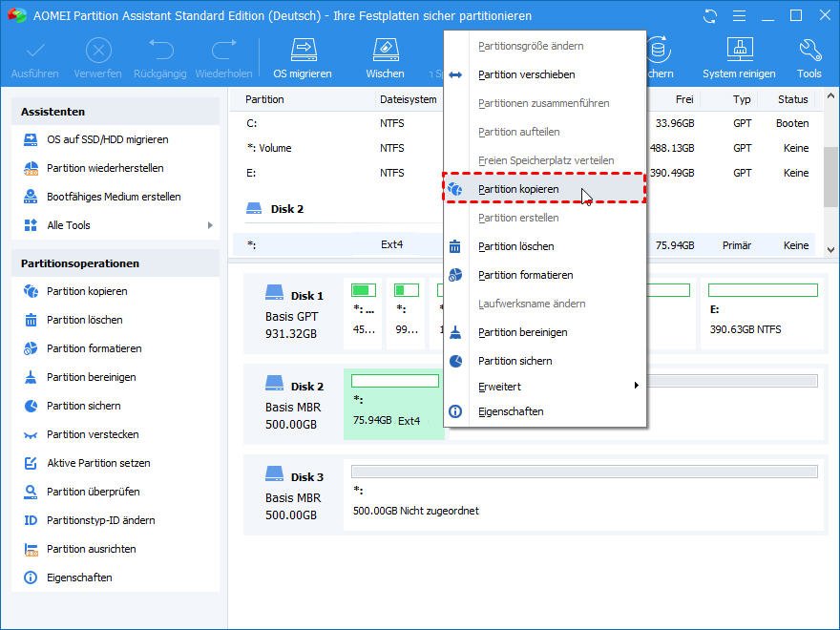
Task: Choose Partition formatieren from context menu
Action: pos(545,275)
